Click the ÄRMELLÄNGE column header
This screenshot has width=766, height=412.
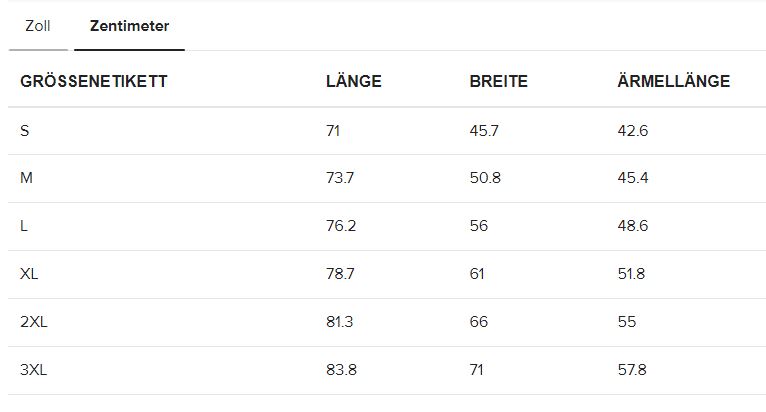[x=673, y=82]
